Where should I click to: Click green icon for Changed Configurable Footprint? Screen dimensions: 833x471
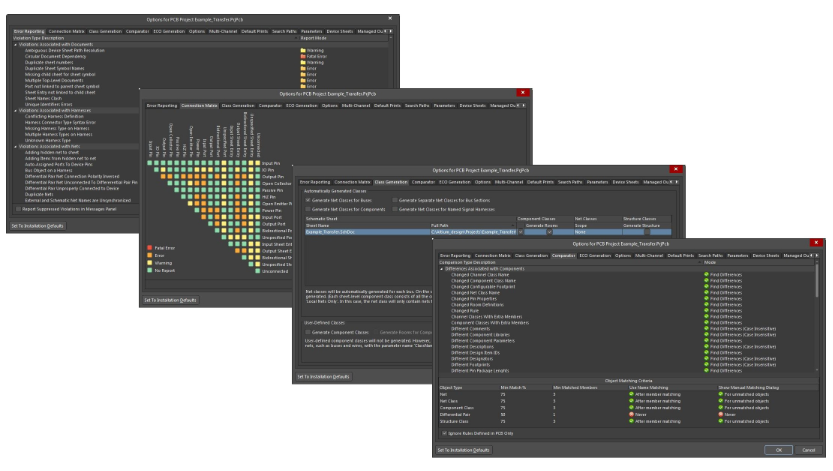[x=707, y=286]
